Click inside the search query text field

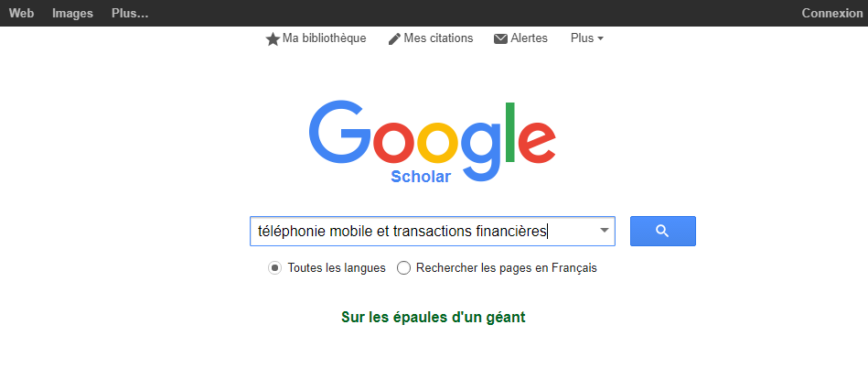421,232
